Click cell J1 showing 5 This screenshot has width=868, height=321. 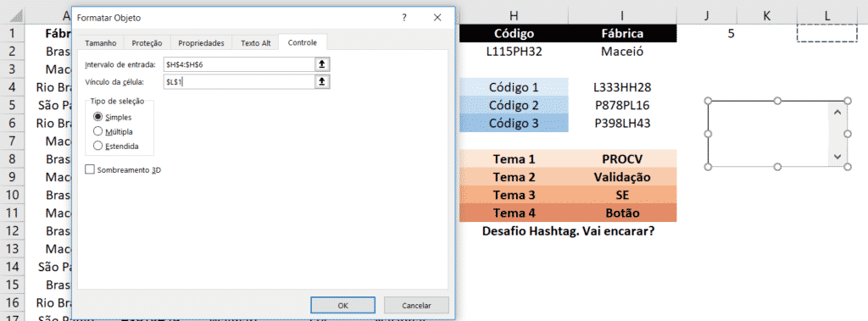(707, 34)
